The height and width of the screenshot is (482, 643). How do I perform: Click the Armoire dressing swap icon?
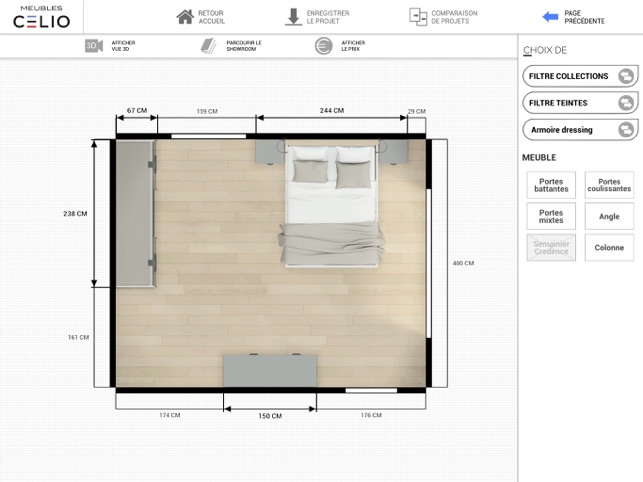626,130
